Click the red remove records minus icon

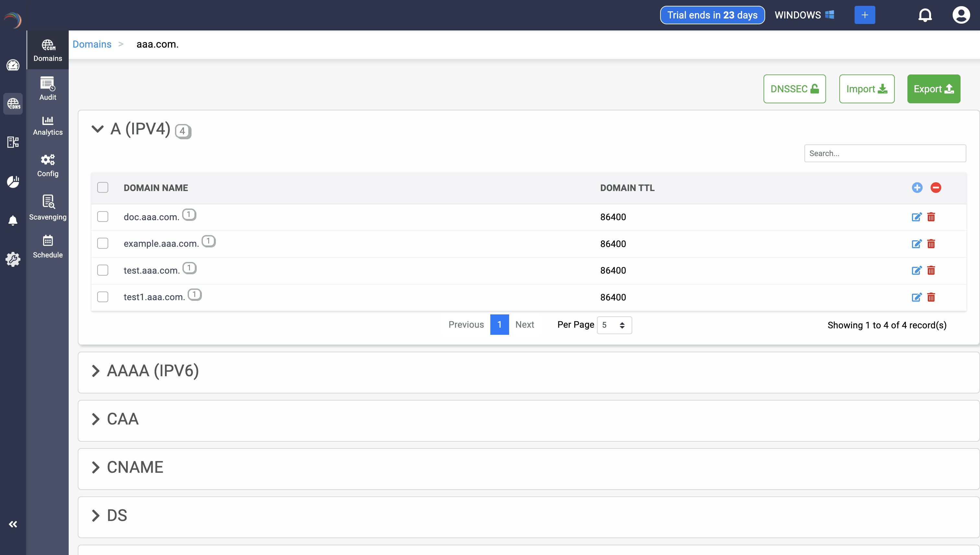point(936,187)
